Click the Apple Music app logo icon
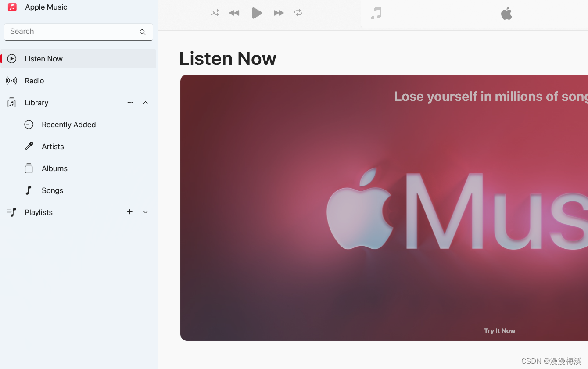Image resolution: width=588 pixels, height=369 pixels. click(x=12, y=7)
